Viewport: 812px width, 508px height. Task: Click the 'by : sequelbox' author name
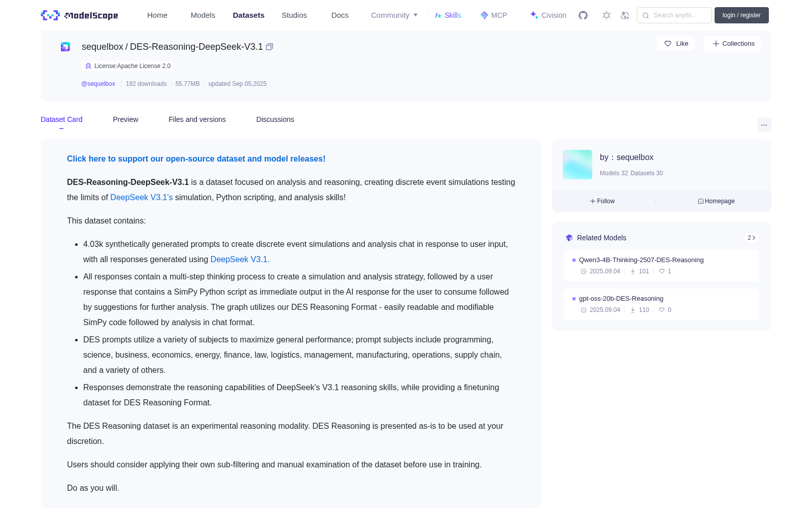(x=627, y=157)
